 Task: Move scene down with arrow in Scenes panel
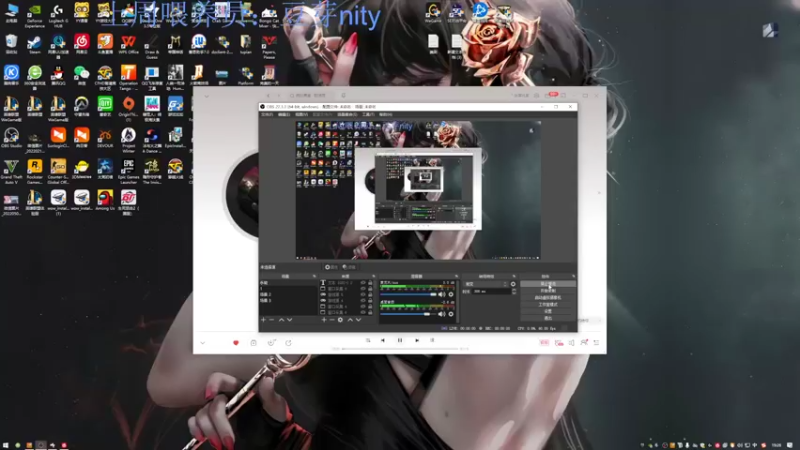(289, 320)
